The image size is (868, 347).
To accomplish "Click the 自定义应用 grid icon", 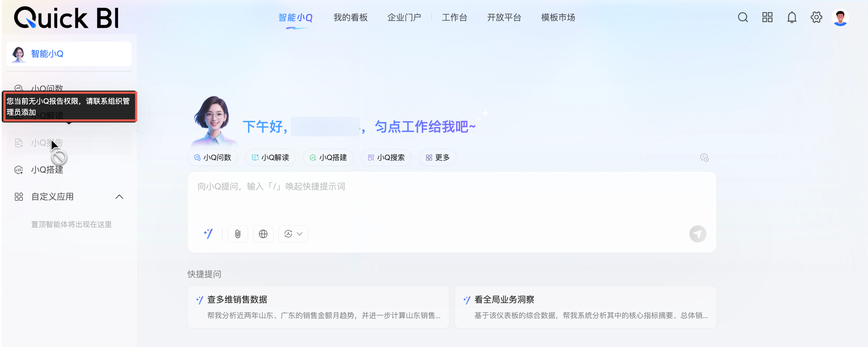I will [19, 197].
